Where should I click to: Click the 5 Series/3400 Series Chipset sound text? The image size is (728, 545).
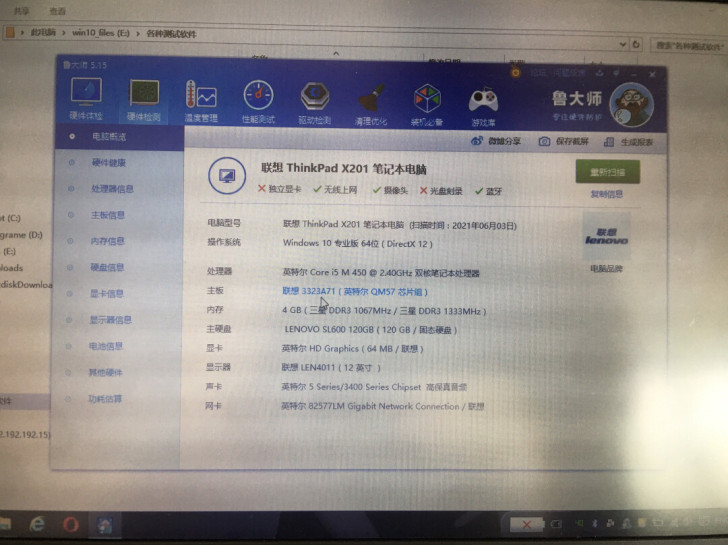point(374,387)
